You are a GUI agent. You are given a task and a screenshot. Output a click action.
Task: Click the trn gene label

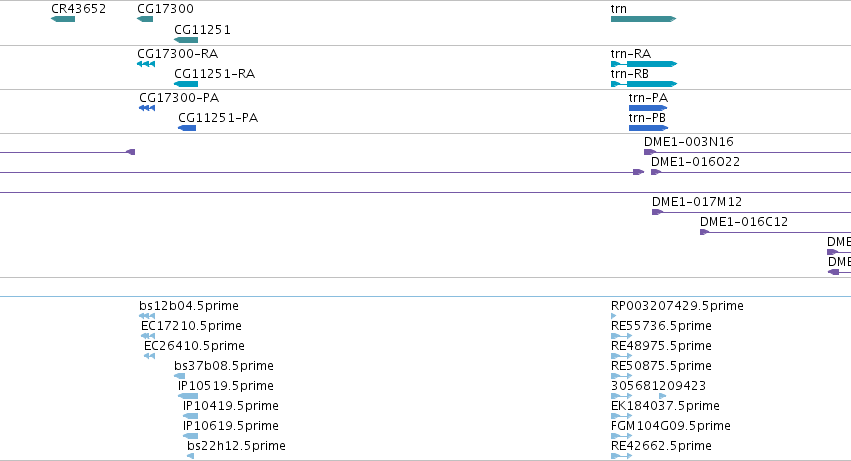(619, 9)
